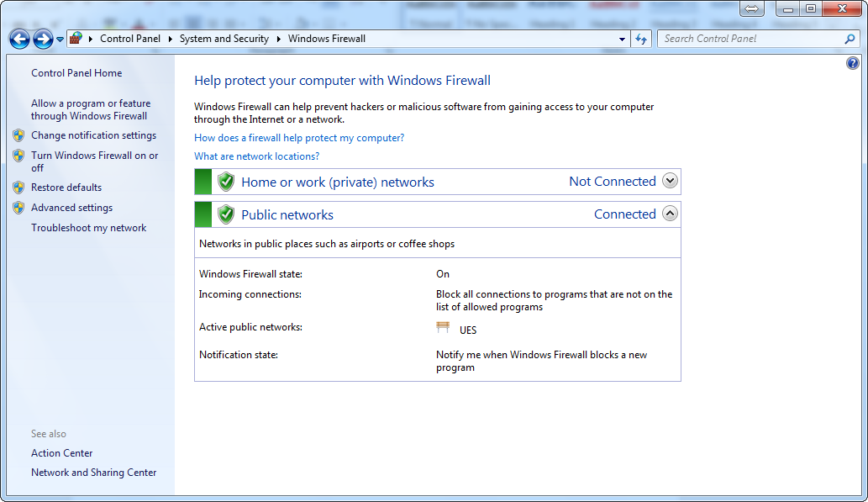Open the recent pages dropdown arrow
This screenshot has height=502, width=868.
60,40
